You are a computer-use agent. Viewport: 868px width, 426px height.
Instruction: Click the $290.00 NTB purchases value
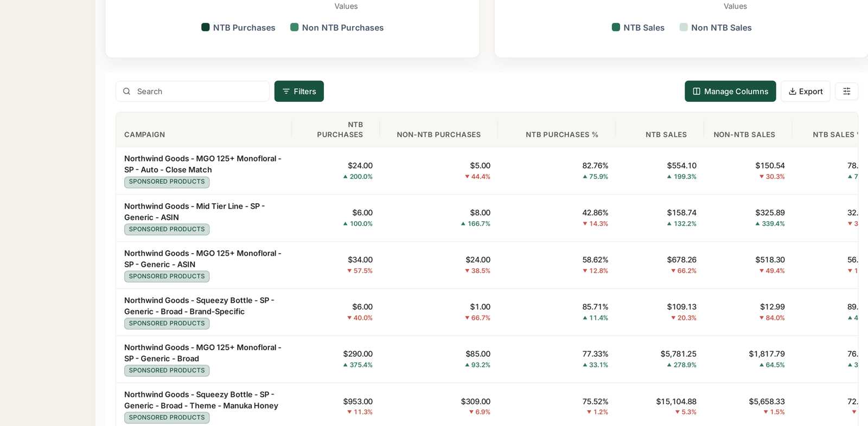pyautogui.click(x=358, y=354)
